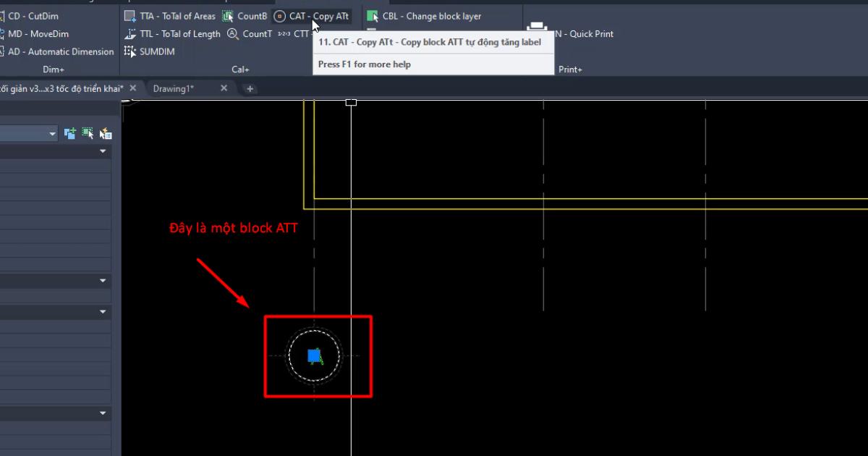868x456 pixels.
Task: Open Quick Select from Properties palette
Action: click(106, 133)
